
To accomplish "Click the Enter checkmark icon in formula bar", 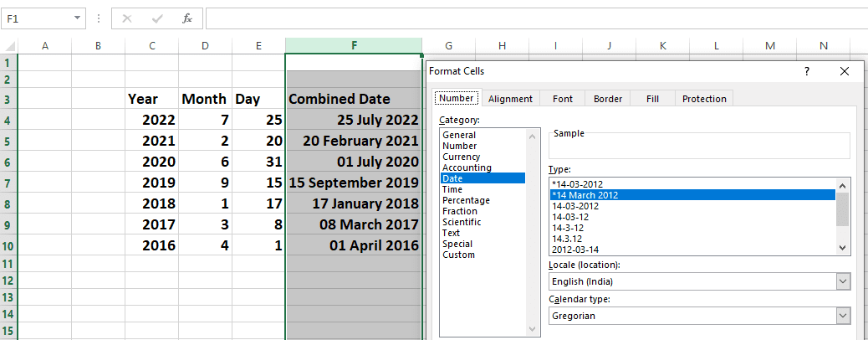I will pos(157,18).
